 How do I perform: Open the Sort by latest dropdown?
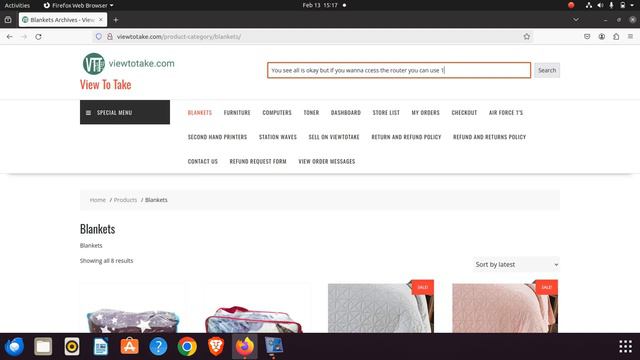(516, 264)
